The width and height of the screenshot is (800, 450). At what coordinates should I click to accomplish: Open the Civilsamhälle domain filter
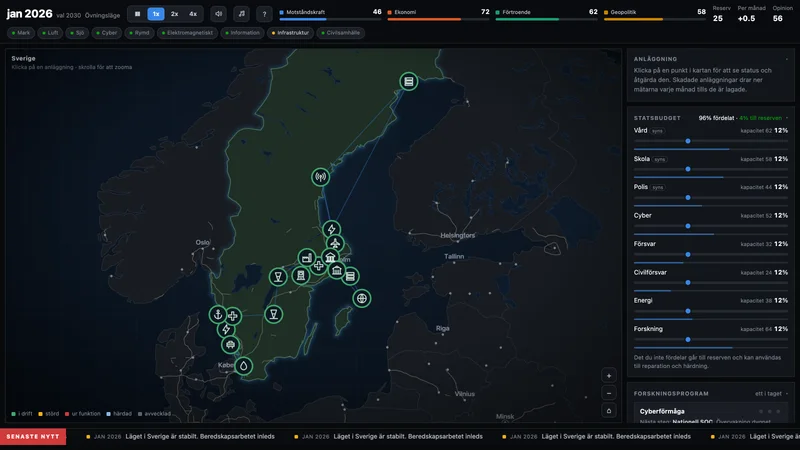pos(340,33)
